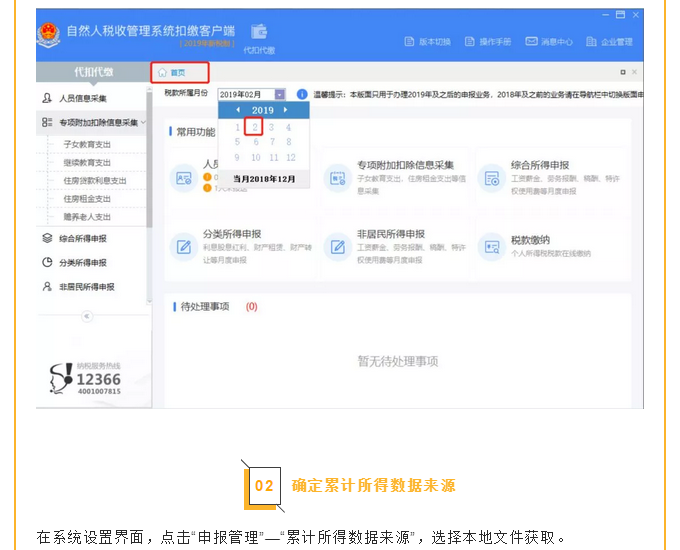
Task: Open the 代扣代缴 module icon in header
Action: 259,33
